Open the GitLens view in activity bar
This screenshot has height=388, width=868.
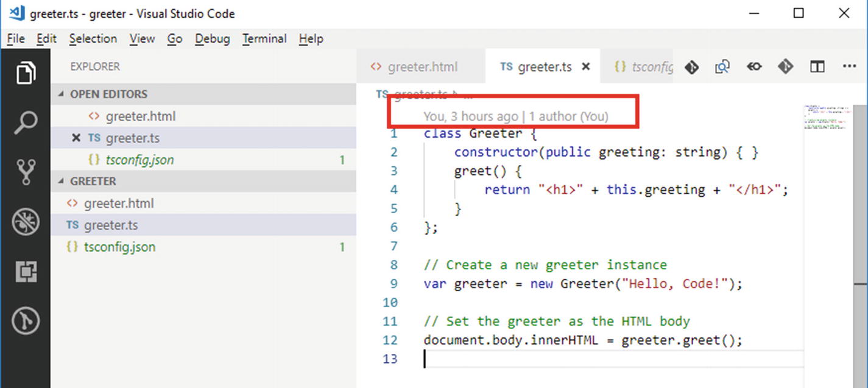(26, 320)
